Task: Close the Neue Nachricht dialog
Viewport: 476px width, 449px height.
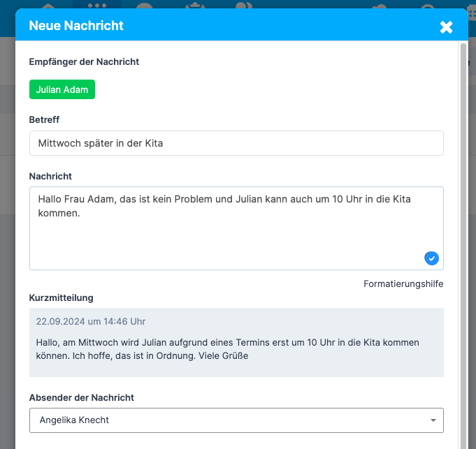Action: click(x=446, y=27)
